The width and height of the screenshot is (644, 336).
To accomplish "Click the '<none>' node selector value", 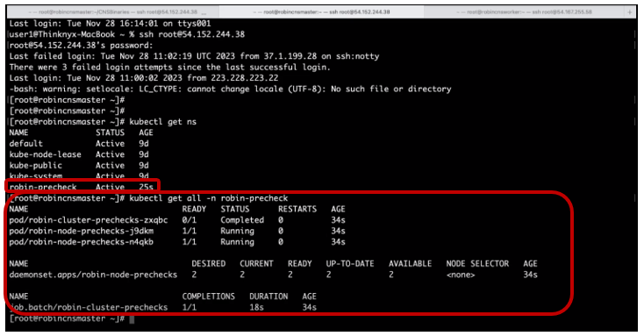I will click(461, 275).
